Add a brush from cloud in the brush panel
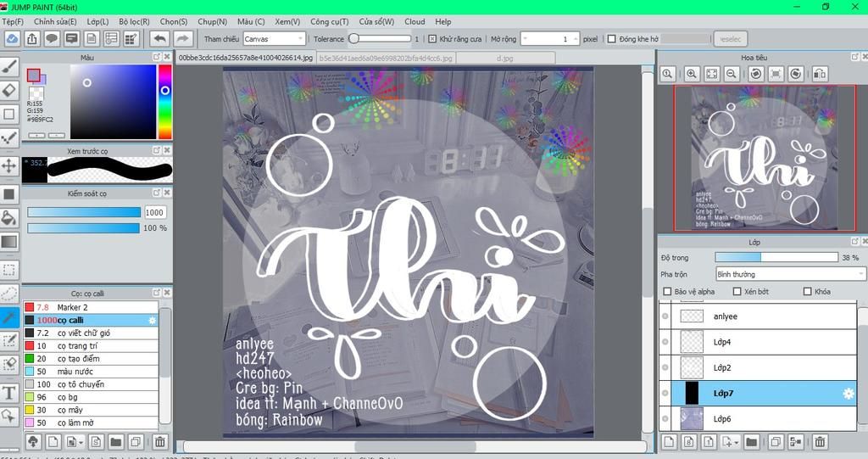This screenshot has height=459, width=868. click(33, 442)
